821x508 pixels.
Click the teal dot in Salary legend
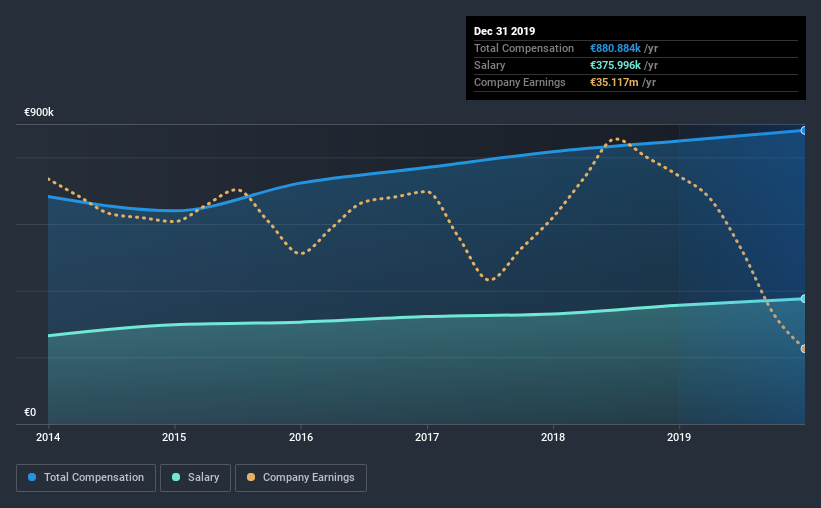coord(176,477)
